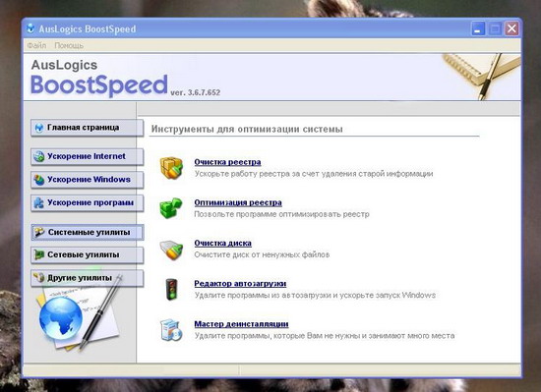Viewport: 541px width, 392px height.
Task: Click the registry cleaner box-and-brush icon
Action: pyautogui.click(x=171, y=168)
